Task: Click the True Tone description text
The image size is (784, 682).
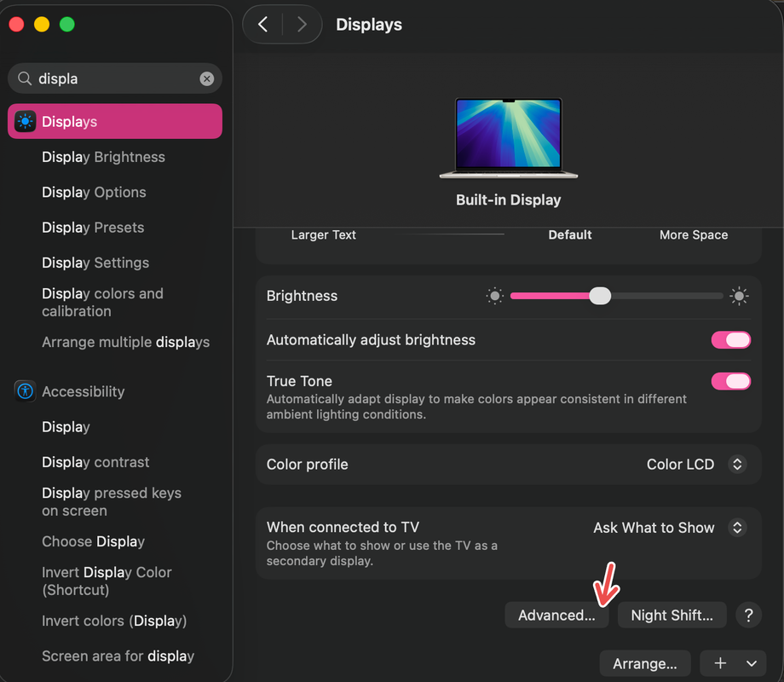Action: [476, 407]
